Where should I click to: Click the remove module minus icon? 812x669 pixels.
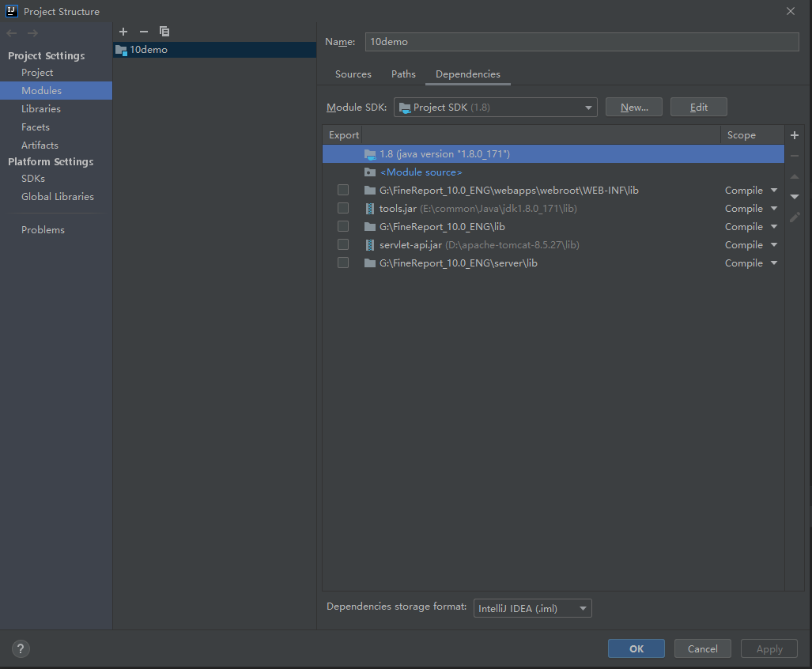(x=144, y=32)
